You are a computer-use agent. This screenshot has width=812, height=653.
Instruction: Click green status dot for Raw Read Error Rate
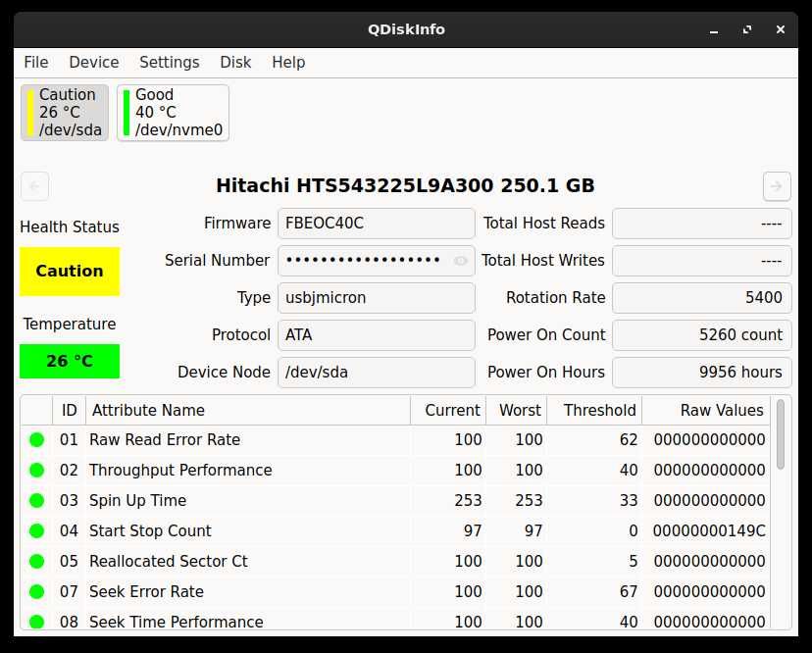point(36,439)
